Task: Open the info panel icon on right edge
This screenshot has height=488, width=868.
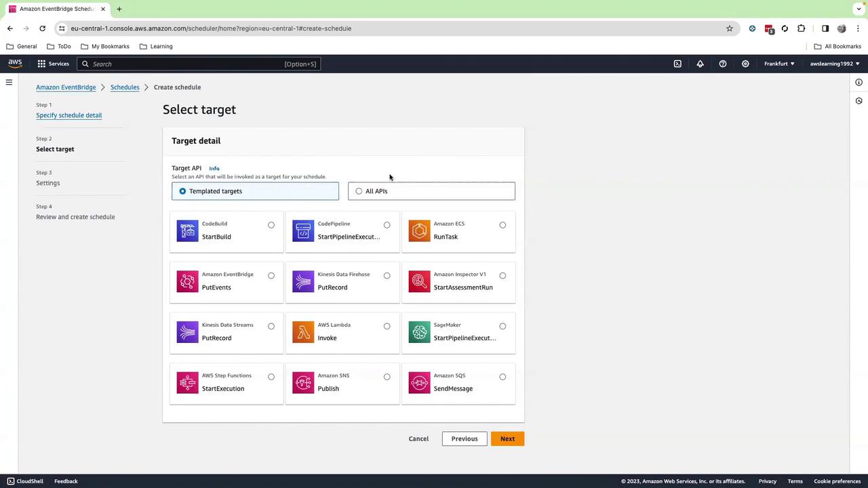Action: (x=859, y=83)
